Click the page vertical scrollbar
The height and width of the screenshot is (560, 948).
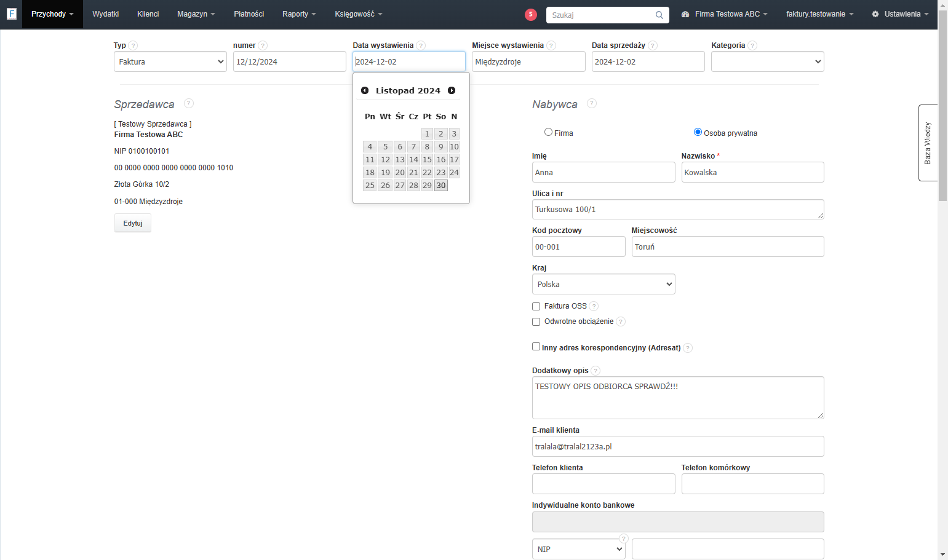[942, 106]
